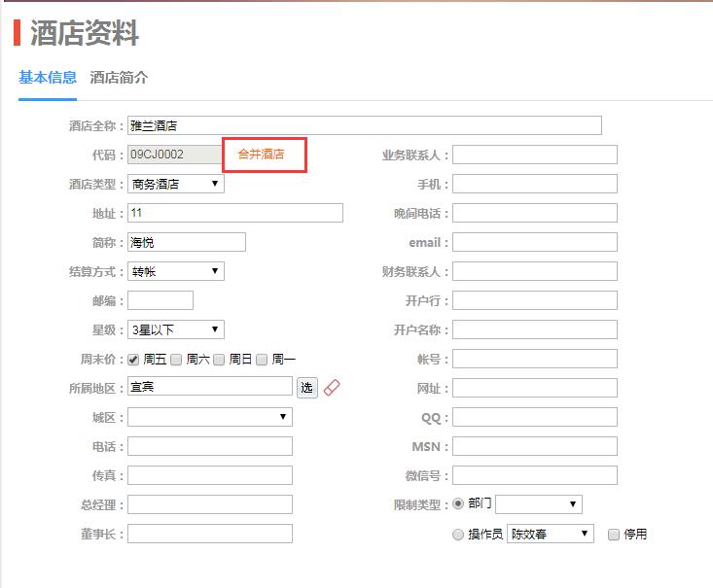Expand the 城区 dropdown
This screenshot has width=713, height=588.
coord(209,417)
